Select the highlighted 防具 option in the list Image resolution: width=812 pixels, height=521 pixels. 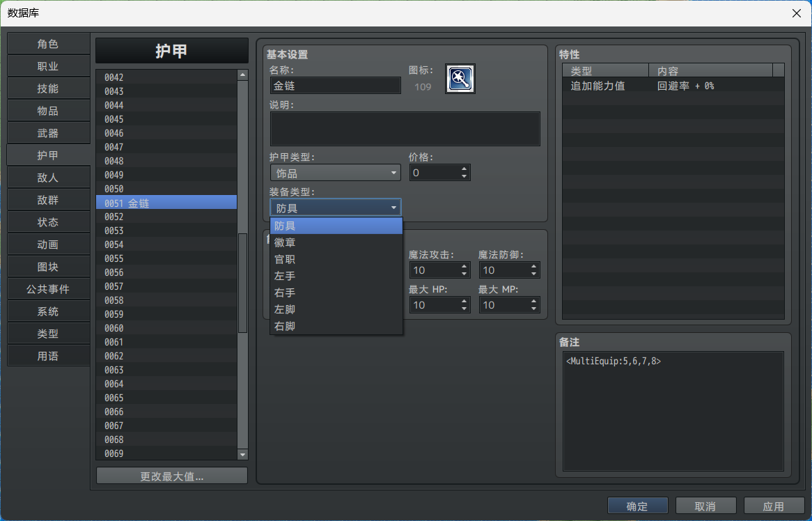click(336, 226)
